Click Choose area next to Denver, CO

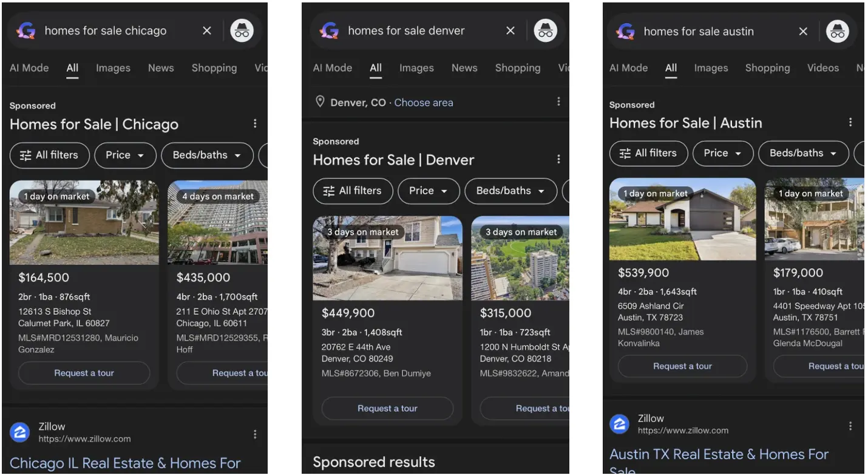[424, 102]
